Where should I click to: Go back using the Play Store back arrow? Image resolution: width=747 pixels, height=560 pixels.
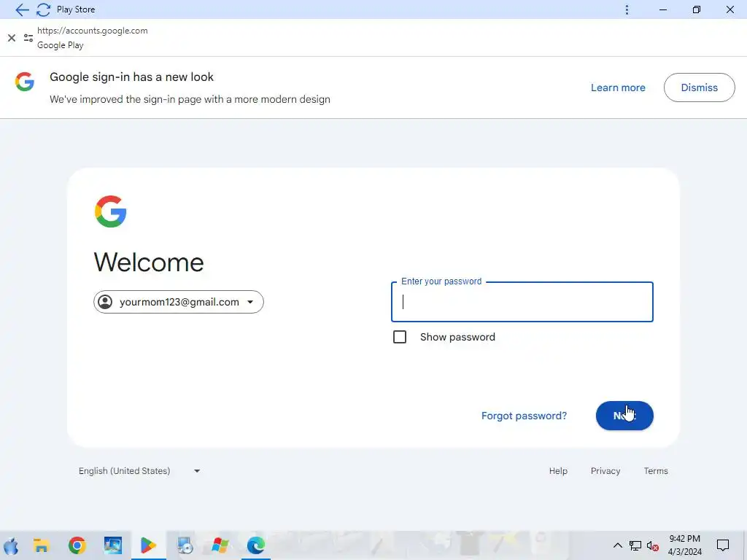click(21, 9)
